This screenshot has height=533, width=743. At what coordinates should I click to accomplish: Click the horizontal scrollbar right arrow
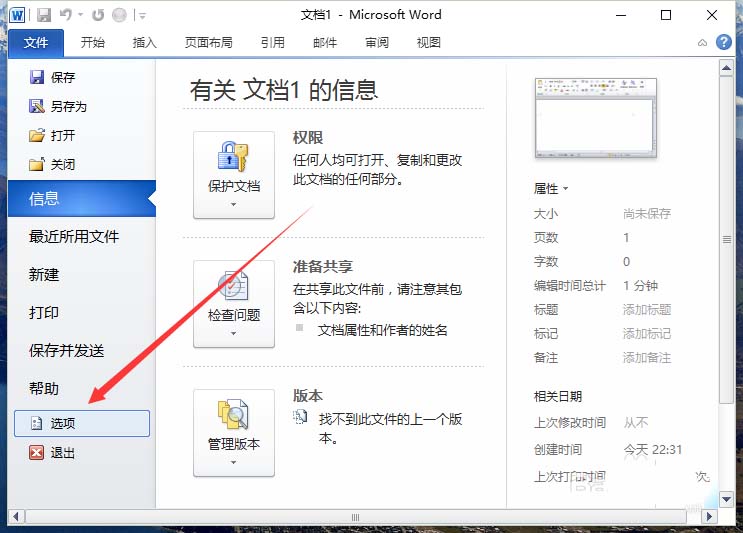[x=709, y=516]
